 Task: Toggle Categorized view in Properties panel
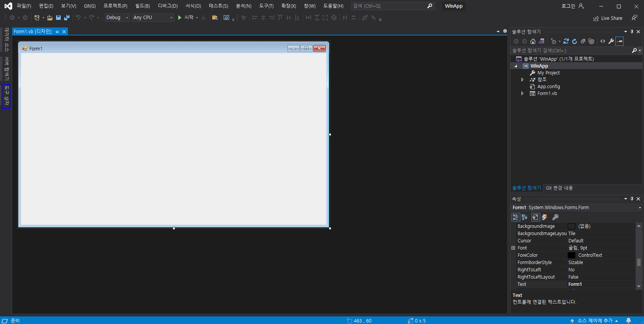click(516, 217)
